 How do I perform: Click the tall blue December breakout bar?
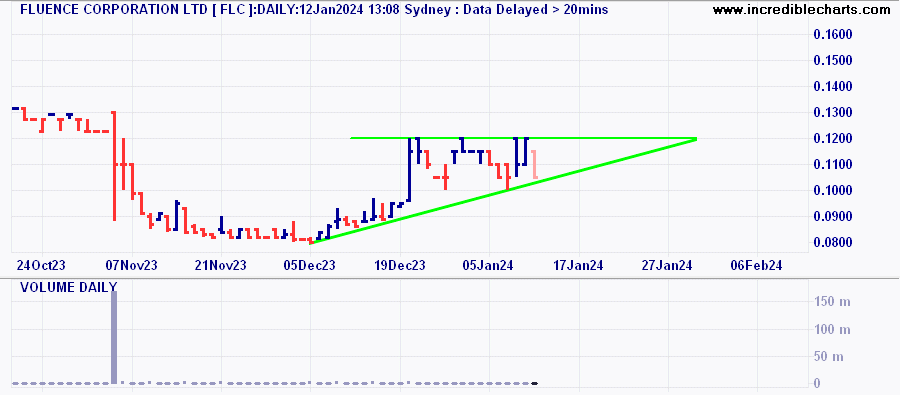click(x=409, y=169)
